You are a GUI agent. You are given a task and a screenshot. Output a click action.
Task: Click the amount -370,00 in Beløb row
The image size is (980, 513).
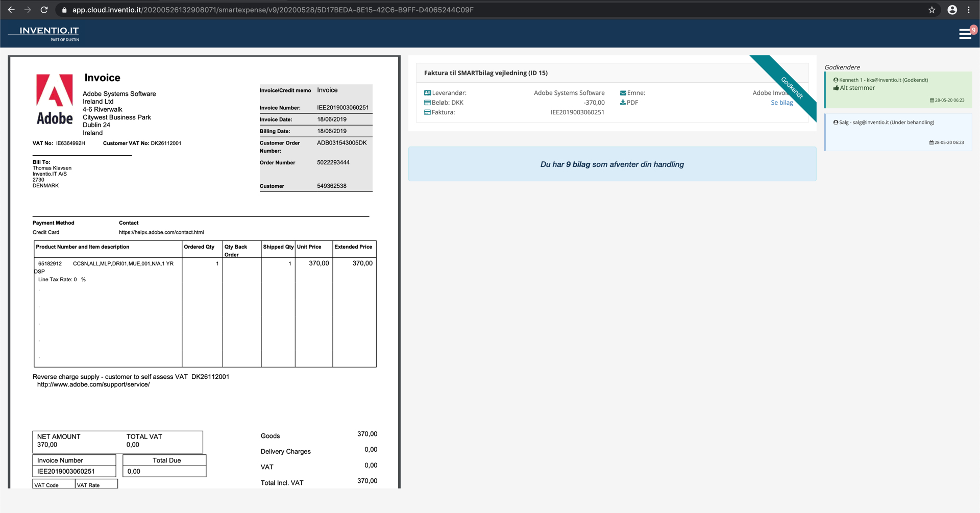point(594,103)
